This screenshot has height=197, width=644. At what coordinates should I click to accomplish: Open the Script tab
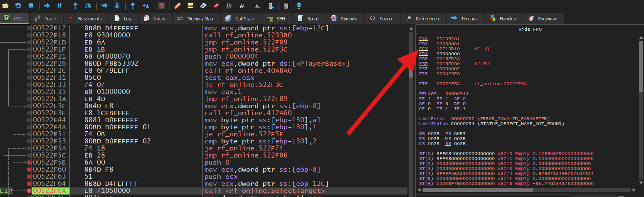pyautogui.click(x=308, y=19)
